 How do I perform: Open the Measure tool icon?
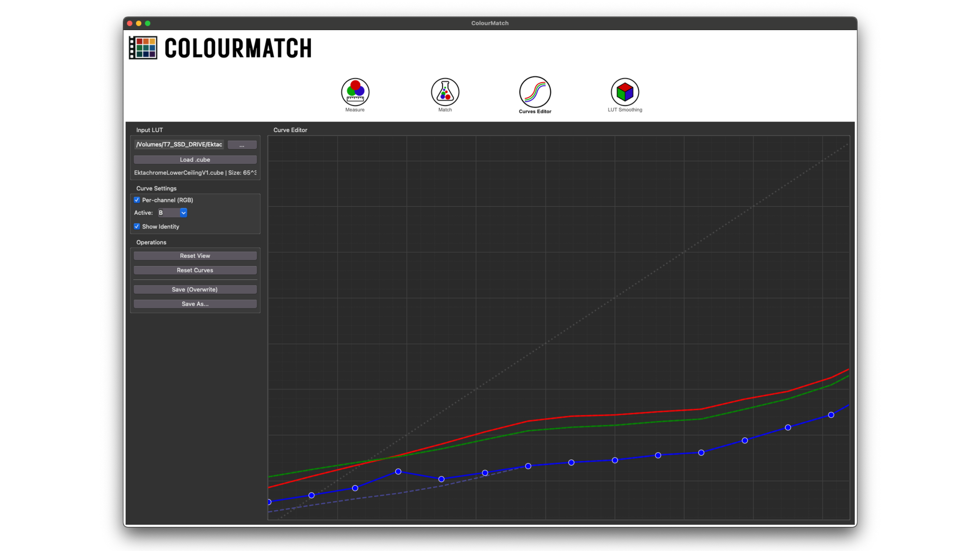pos(355,92)
